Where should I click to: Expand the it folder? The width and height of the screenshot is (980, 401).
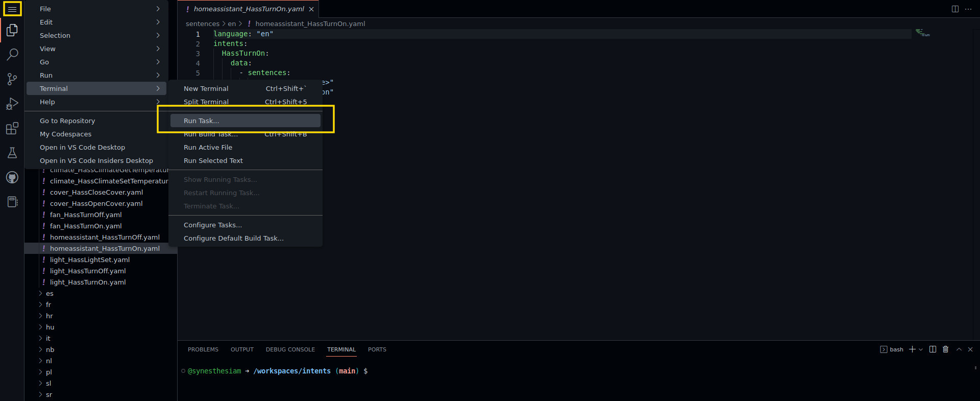tap(101, 338)
